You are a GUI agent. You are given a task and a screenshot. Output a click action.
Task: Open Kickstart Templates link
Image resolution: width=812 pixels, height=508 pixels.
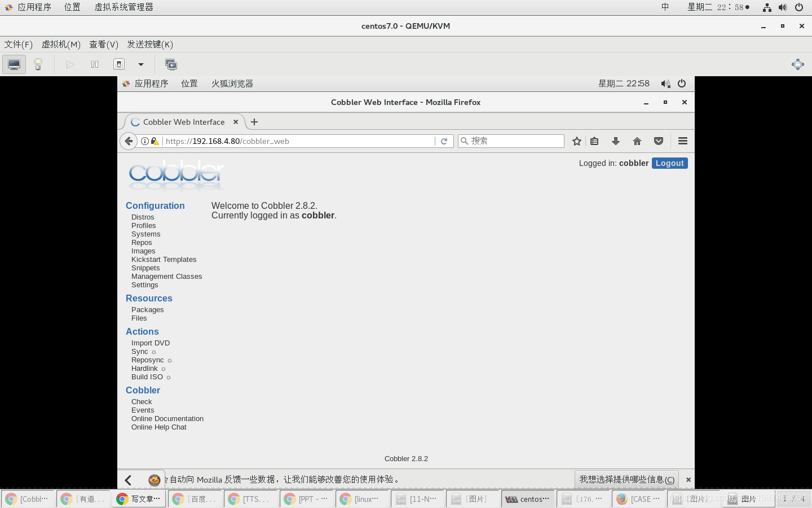(x=164, y=260)
